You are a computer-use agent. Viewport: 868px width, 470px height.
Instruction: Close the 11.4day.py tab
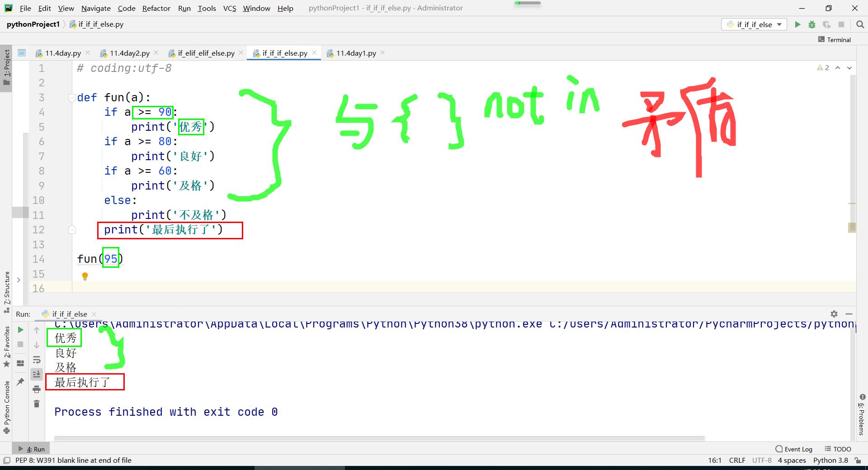(88, 53)
